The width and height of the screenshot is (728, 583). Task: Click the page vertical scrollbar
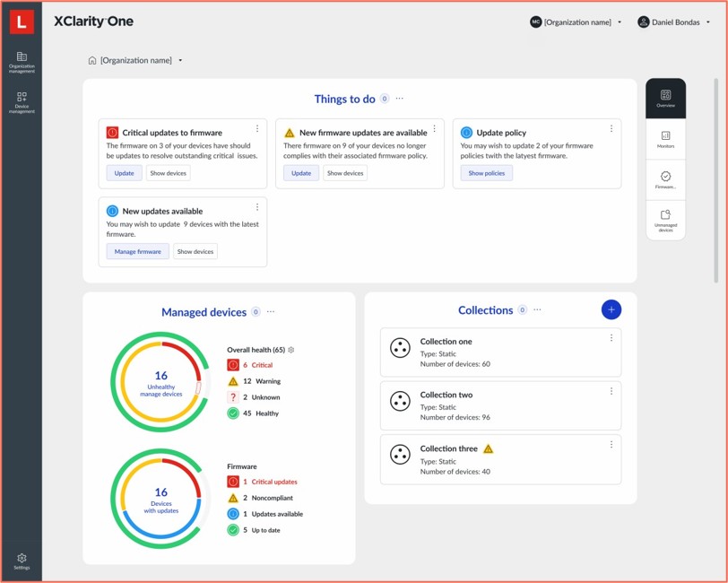coord(715,179)
